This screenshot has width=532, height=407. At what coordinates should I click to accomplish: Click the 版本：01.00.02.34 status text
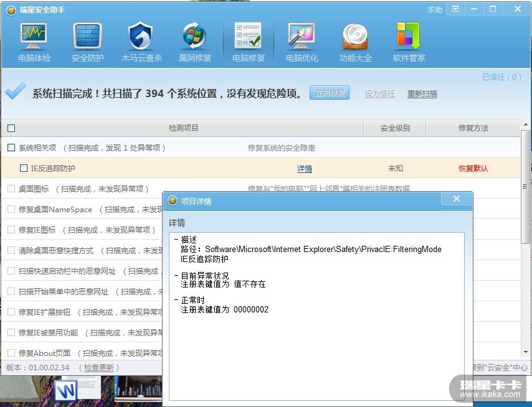pyautogui.click(x=37, y=367)
